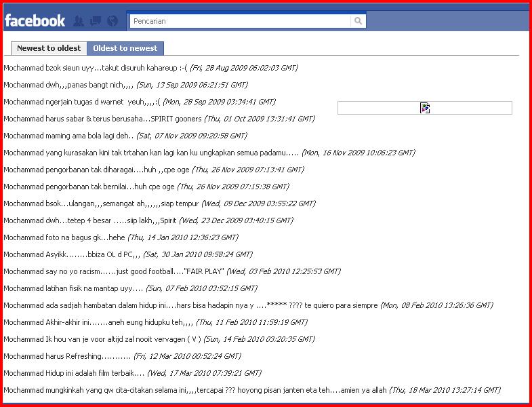
Task: Select status 'Asyikk........bbiza OL d PC'
Action: (x=72, y=254)
